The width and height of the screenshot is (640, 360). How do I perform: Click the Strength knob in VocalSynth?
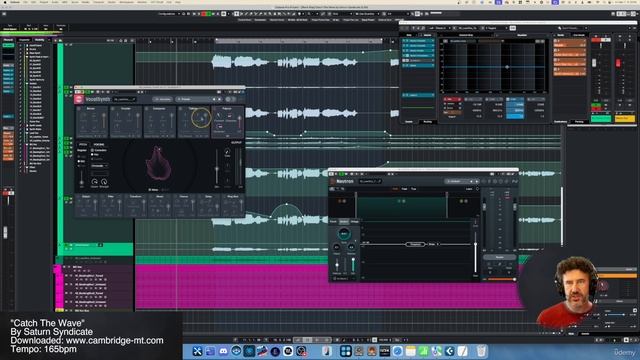(x=104, y=182)
